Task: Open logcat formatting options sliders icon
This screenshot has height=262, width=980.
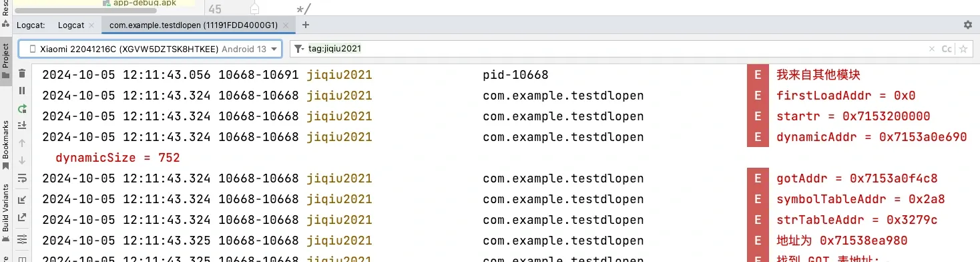Action: [x=22, y=239]
